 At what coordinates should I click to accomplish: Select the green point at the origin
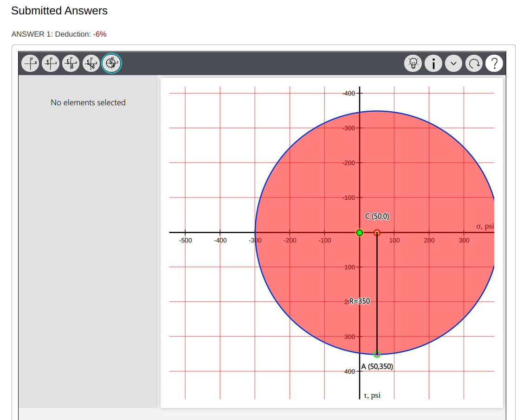click(359, 232)
